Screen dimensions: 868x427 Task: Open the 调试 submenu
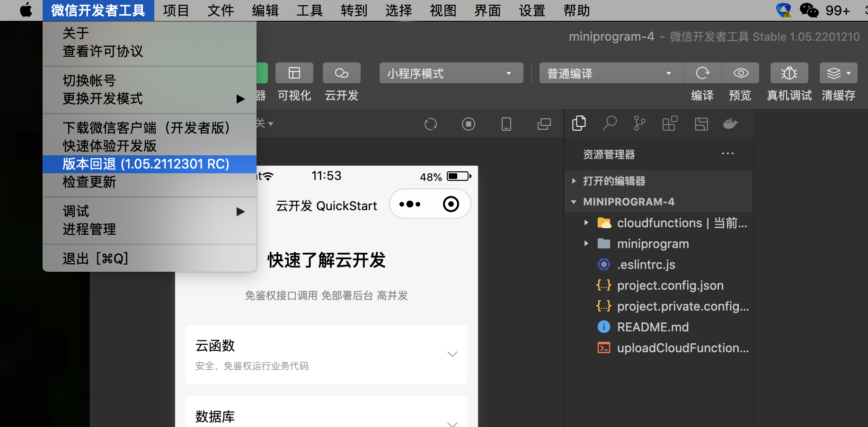click(150, 211)
